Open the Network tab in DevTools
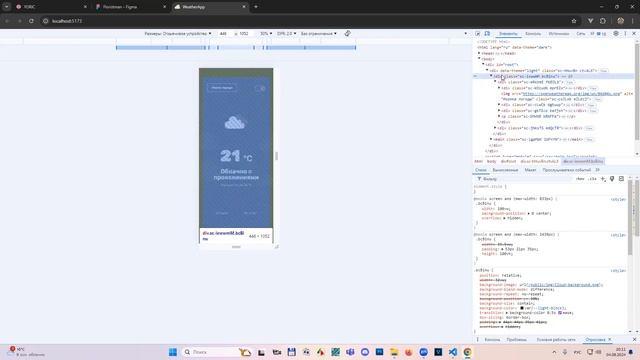 pyautogui.click(x=580, y=33)
